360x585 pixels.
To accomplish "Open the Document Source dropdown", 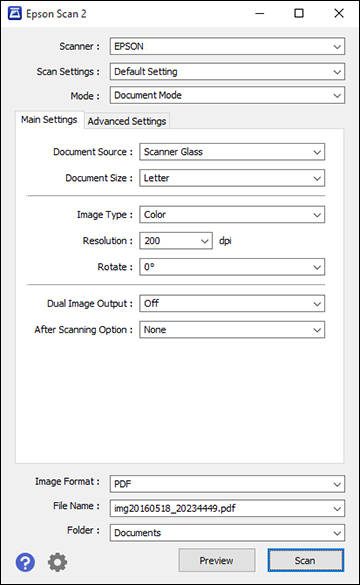I will point(232,152).
